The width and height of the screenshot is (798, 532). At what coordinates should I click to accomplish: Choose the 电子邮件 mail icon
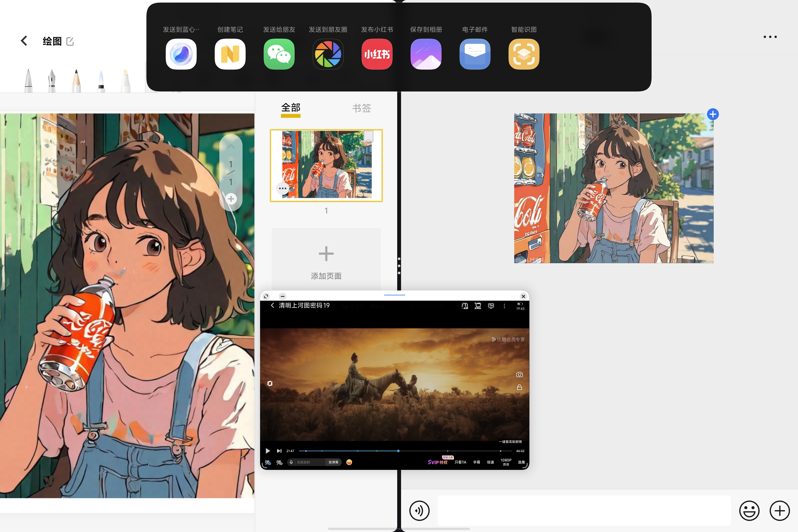tap(475, 54)
